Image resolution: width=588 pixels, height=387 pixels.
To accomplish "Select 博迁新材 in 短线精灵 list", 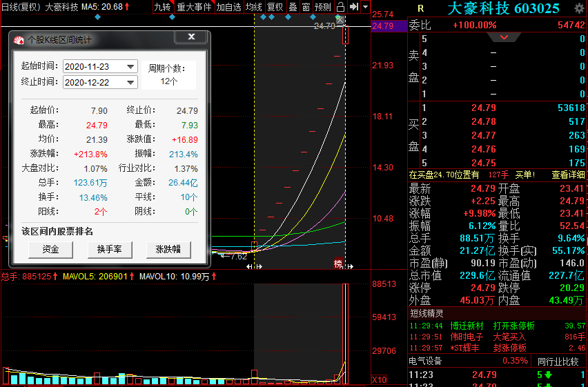I will click(467, 326).
